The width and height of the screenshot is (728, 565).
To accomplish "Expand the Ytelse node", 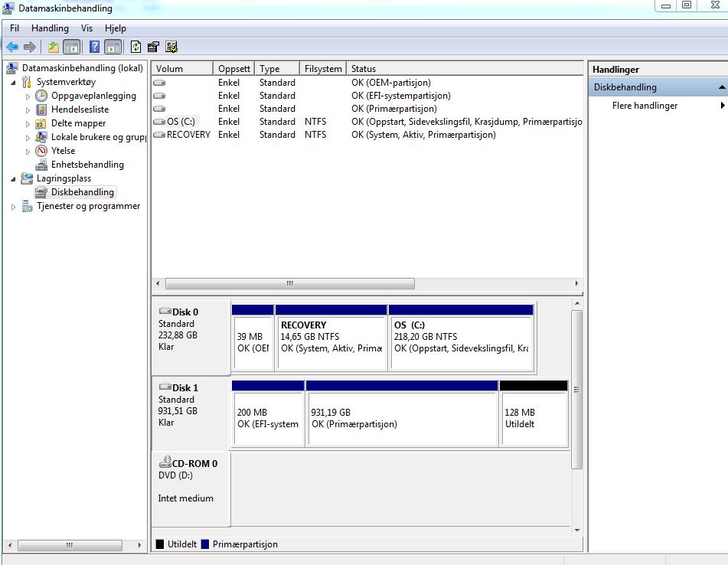I will tap(28, 152).
